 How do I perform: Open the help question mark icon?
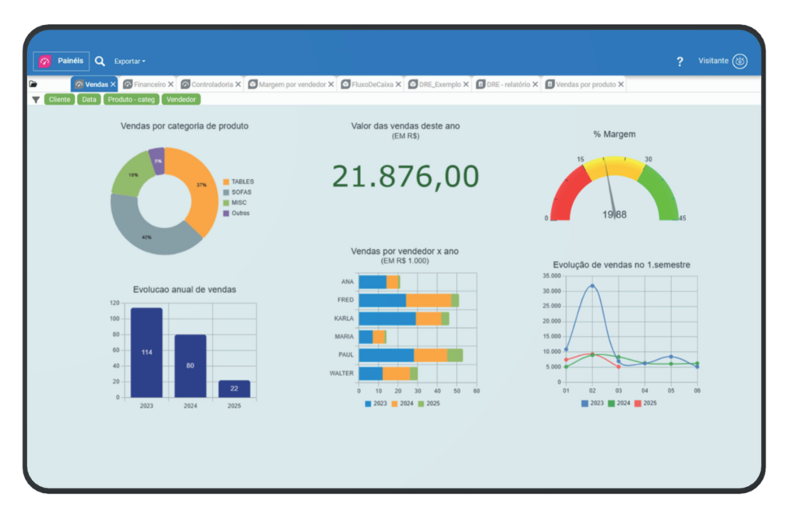680,62
